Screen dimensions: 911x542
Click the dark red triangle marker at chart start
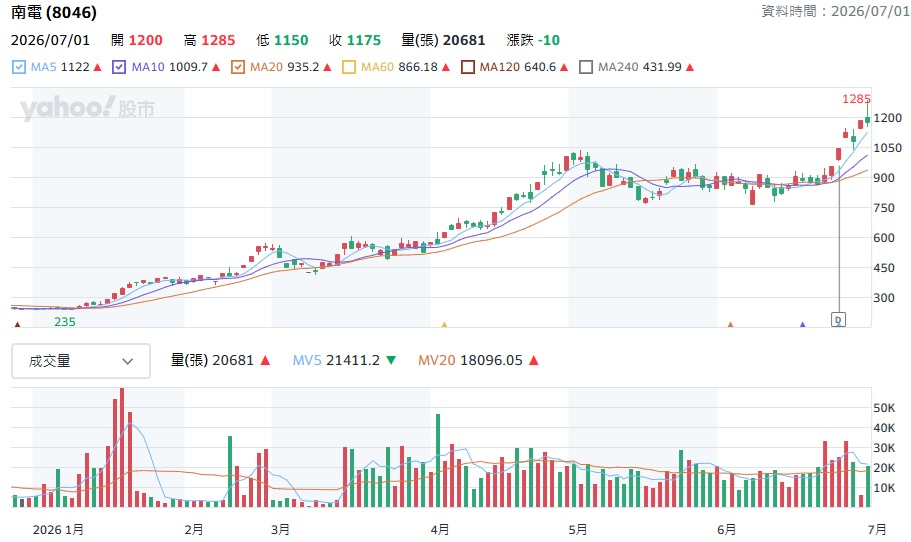pyautogui.click(x=17, y=324)
